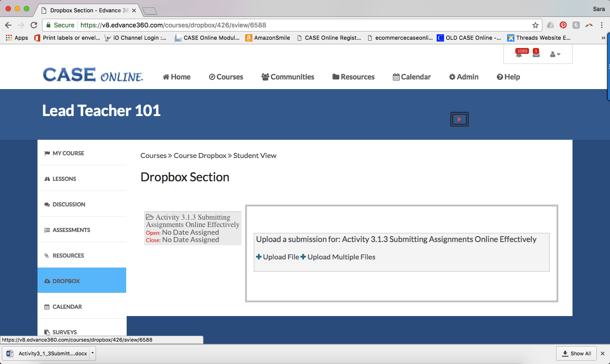Open downloaded file options arrow

point(92,353)
